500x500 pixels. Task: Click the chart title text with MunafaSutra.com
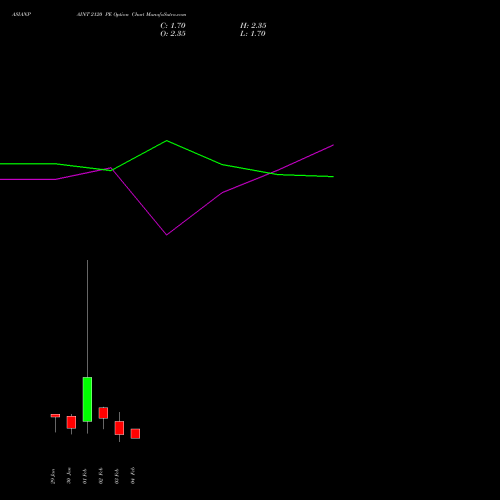pyautogui.click(x=131, y=15)
